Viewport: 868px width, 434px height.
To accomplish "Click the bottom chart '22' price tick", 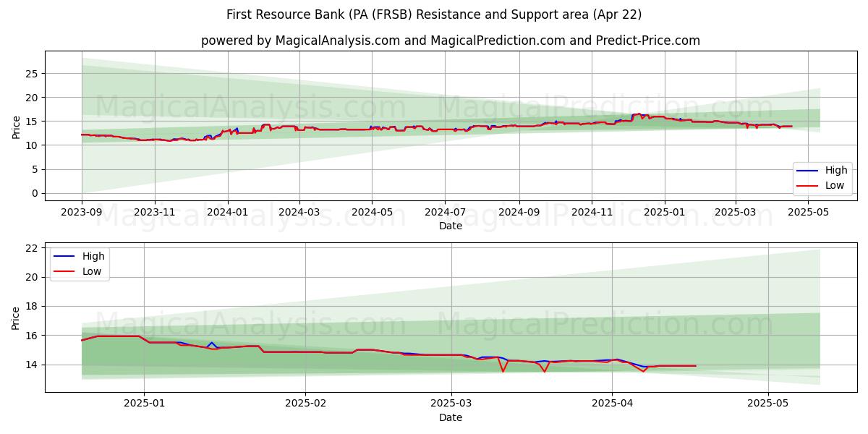I will (33, 248).
